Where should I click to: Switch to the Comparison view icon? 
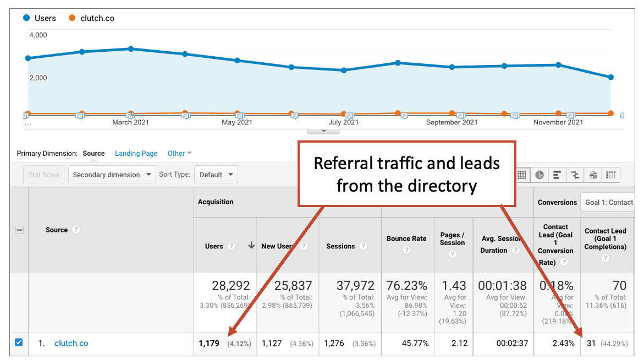[575, 175]
